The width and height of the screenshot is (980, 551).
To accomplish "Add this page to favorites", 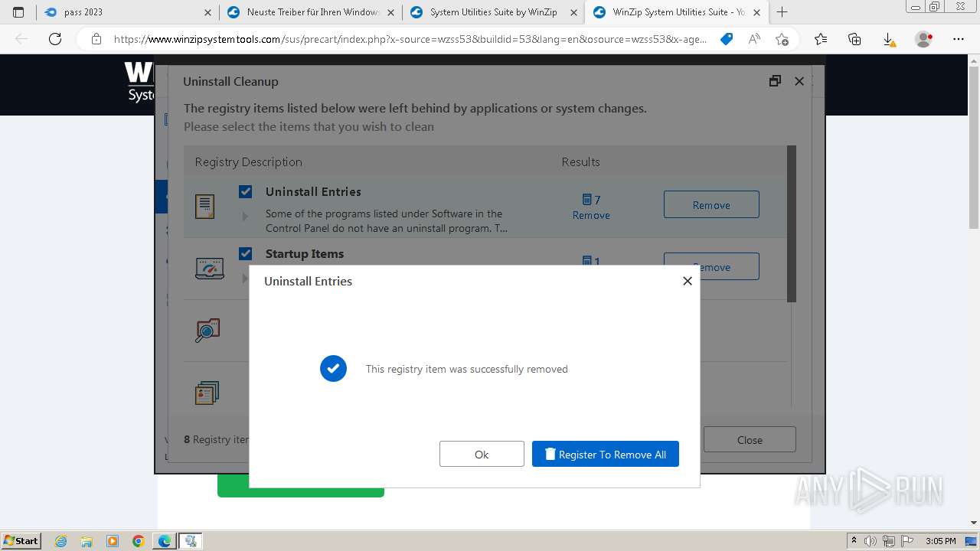I will pyautogui.click(x=782, y=39).
